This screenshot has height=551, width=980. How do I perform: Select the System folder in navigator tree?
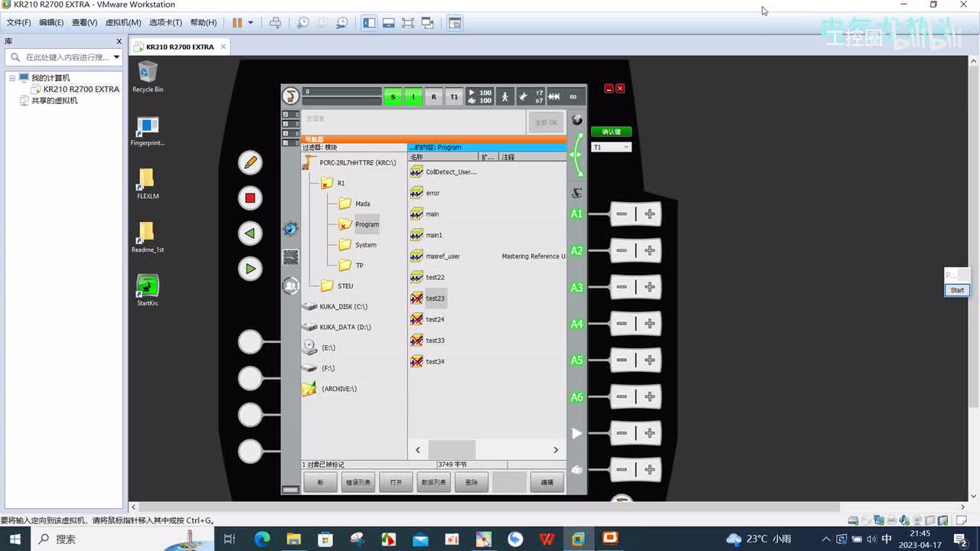358,245
